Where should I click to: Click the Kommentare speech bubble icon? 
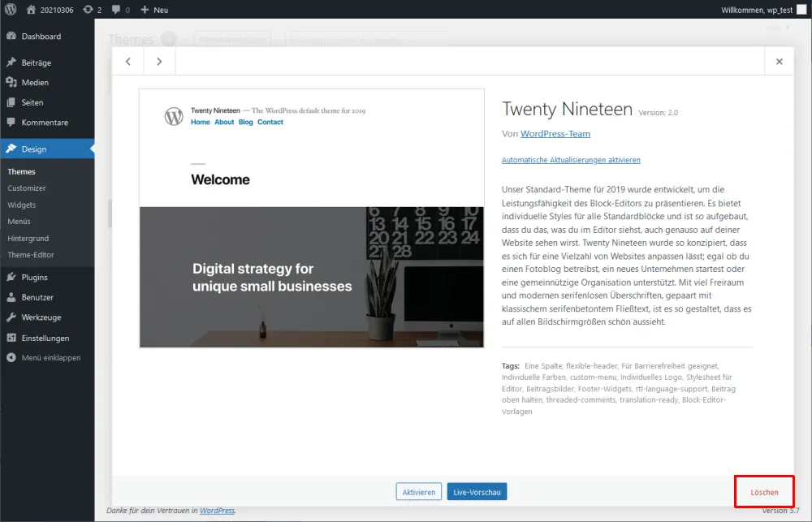click(x=11, y=123)
